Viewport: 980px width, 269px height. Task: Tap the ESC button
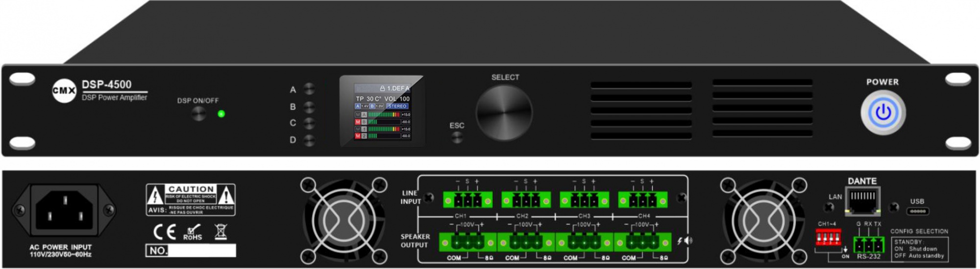[x=457, y=138]
